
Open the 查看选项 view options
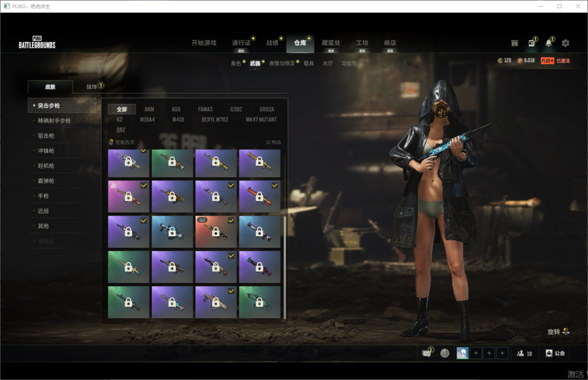pos(121,142)
